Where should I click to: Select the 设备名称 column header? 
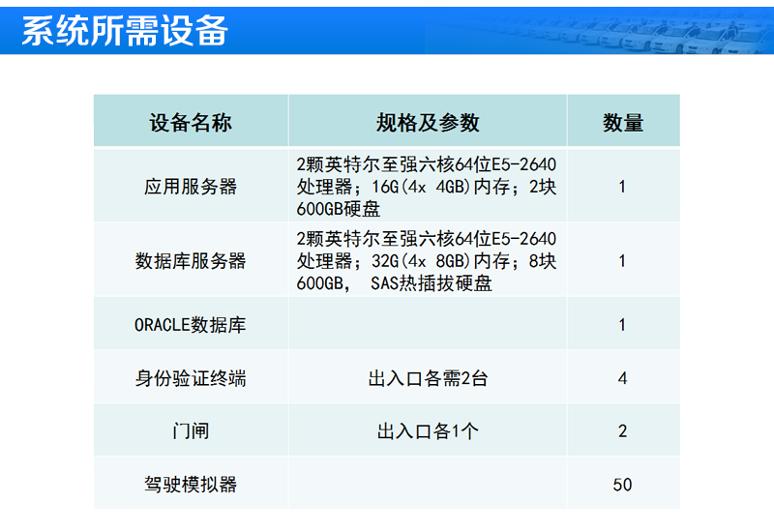tap(191, 122)
